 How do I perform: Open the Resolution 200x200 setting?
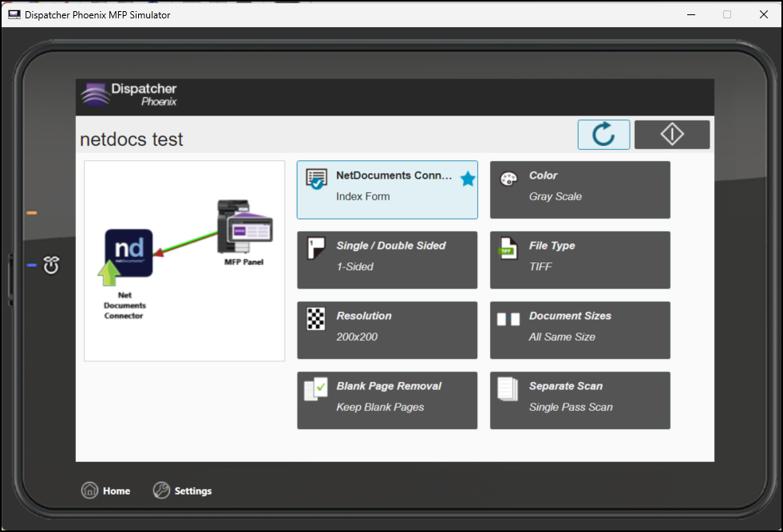pos(387,330)
